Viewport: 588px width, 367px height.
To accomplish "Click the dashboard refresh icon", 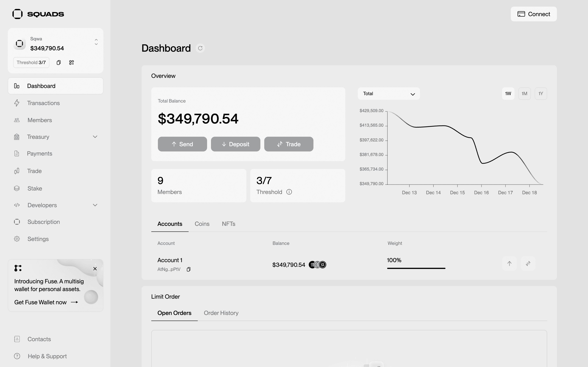I will pyautogui.click(x=200, y=48).
